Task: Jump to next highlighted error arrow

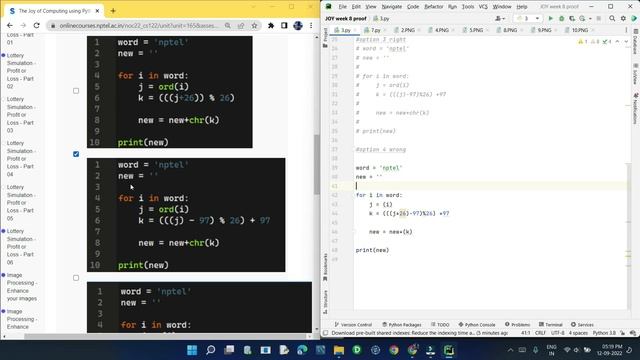Action: [626, 42]
